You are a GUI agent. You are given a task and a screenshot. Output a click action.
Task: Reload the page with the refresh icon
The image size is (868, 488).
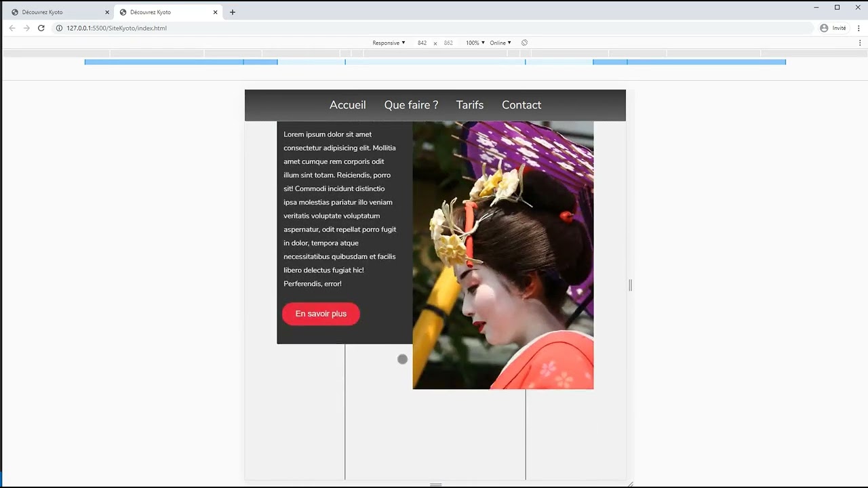tap(41, 28)
